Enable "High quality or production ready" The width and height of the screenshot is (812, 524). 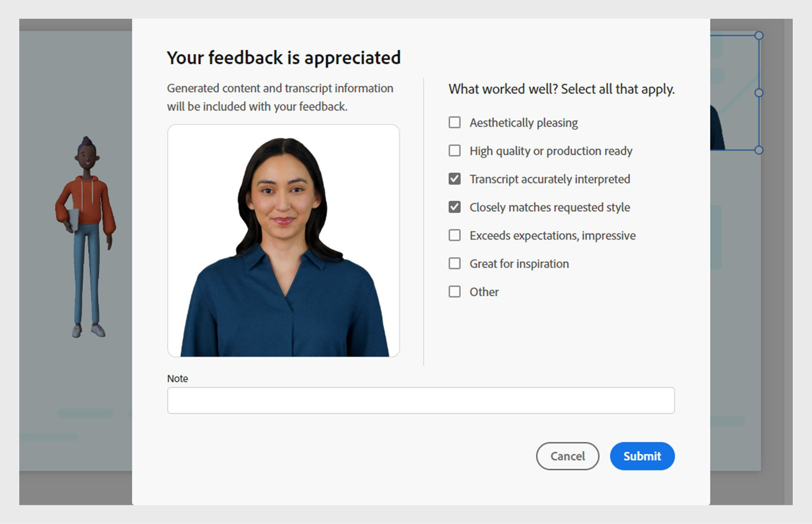(x=454, y=150)
